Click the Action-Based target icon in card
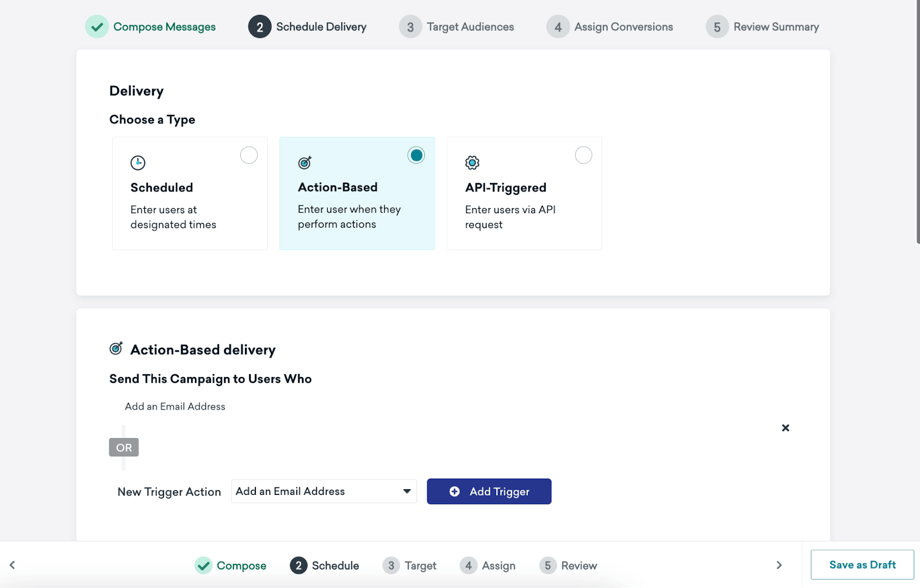 [305, 163]
